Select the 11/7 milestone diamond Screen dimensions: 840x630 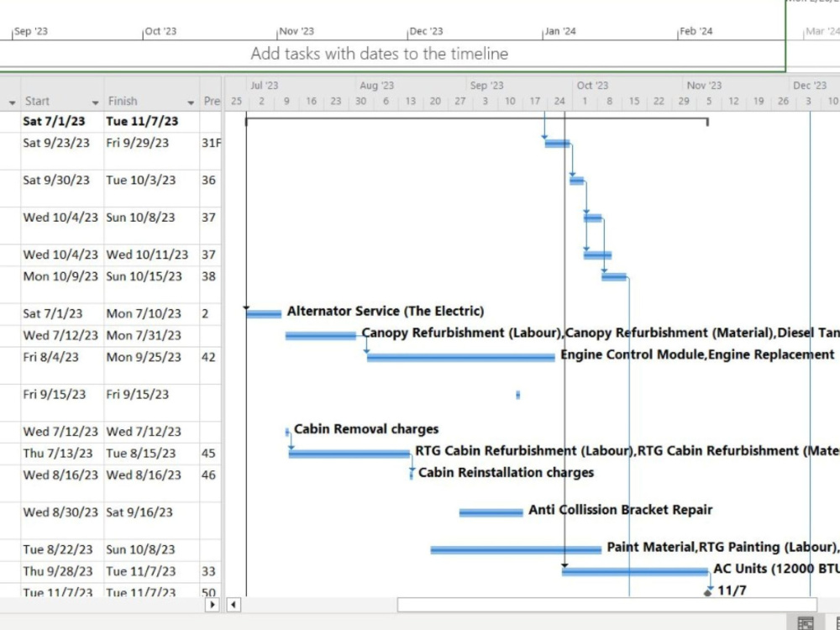click(x=708, y=593)
